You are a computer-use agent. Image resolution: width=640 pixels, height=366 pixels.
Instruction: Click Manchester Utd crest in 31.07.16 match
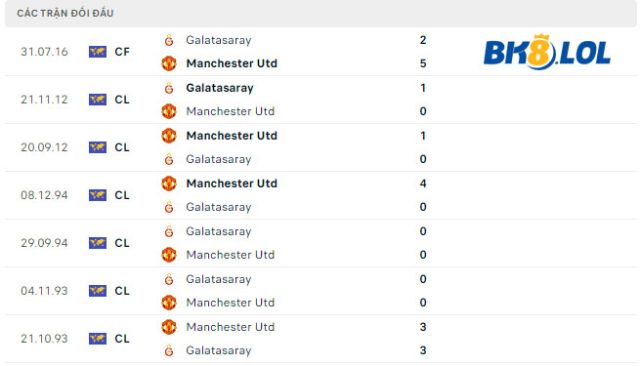169,63
